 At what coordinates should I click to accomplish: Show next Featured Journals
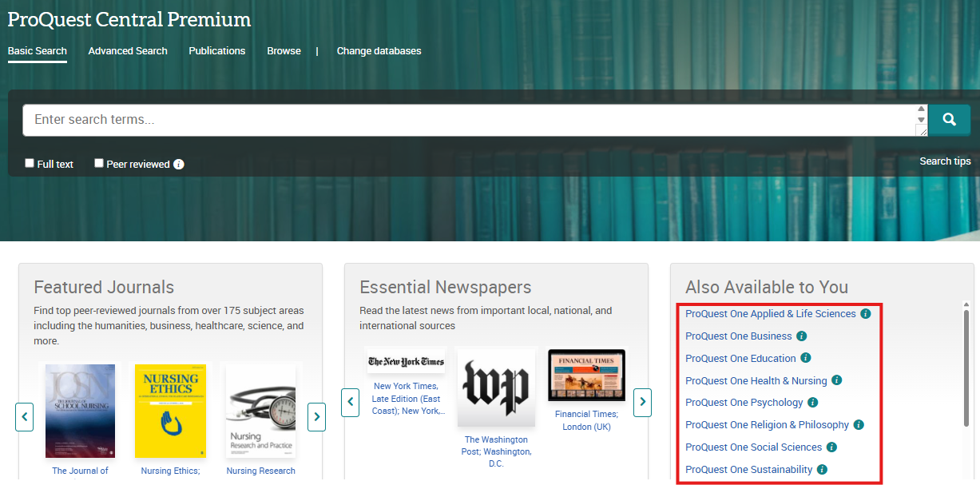[317, 416]
